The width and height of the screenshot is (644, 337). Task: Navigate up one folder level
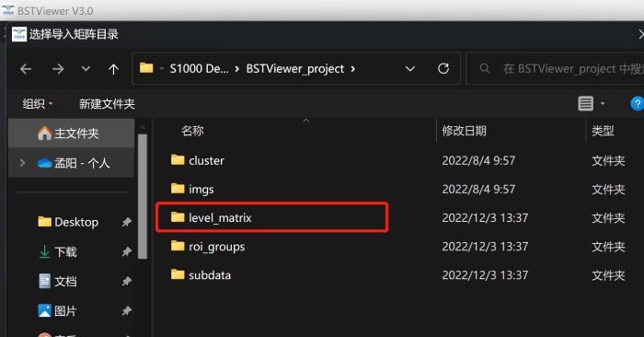pos(113,69)
